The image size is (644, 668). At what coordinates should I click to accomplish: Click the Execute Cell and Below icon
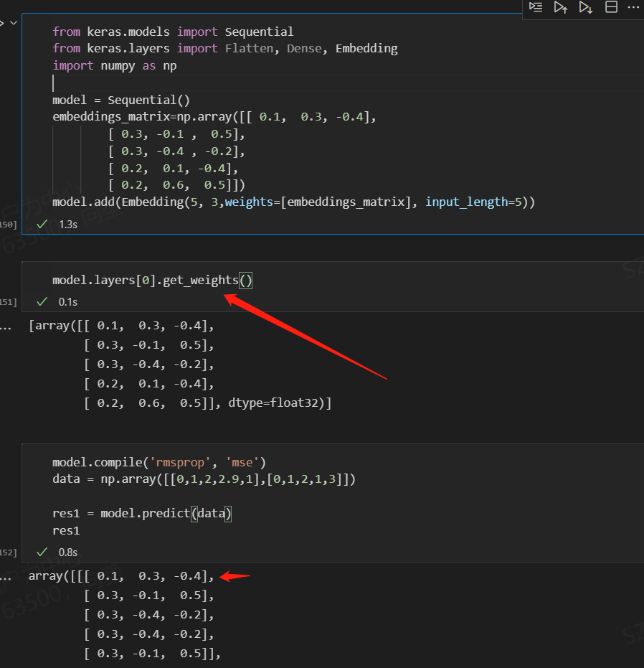[x=586, y=9]
